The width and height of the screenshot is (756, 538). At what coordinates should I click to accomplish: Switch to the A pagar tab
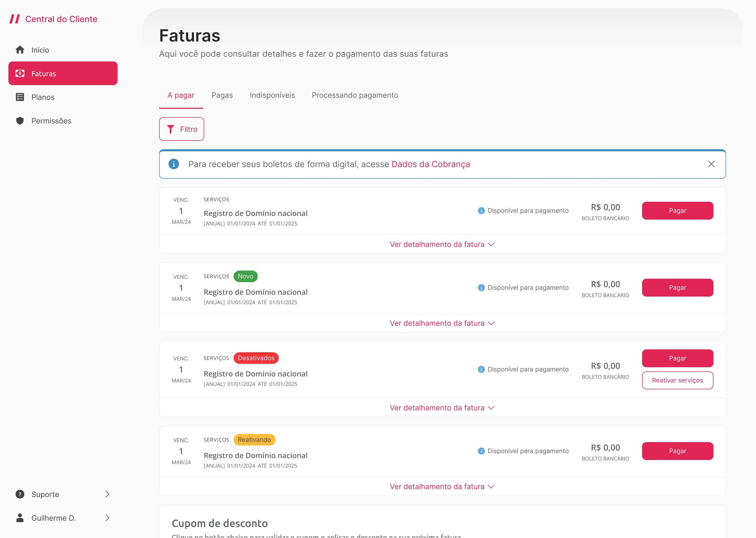[181, 95]
